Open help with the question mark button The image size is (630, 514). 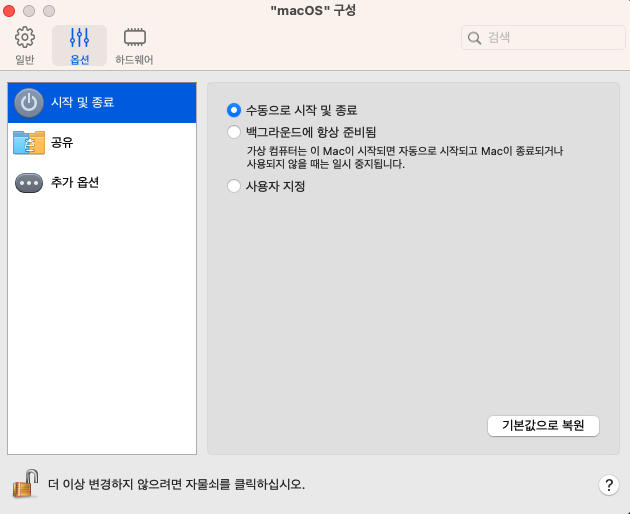click(609, 485)
